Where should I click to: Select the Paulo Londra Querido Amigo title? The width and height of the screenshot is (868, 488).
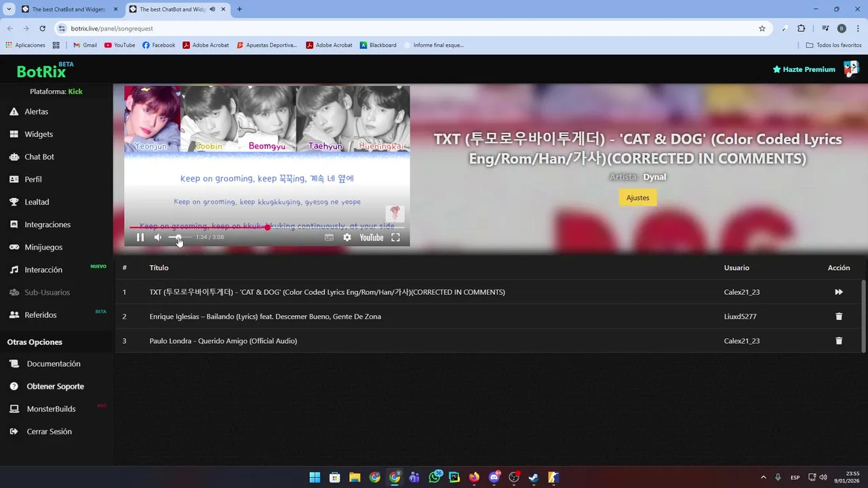[x=223, y=341]
